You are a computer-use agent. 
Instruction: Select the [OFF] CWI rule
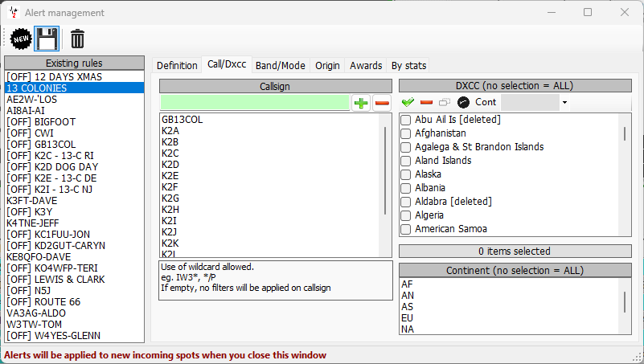pyautogui.click(x=74, y=133)
